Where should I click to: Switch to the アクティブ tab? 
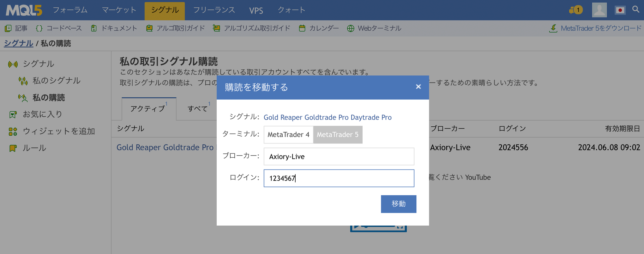(149, 109)
